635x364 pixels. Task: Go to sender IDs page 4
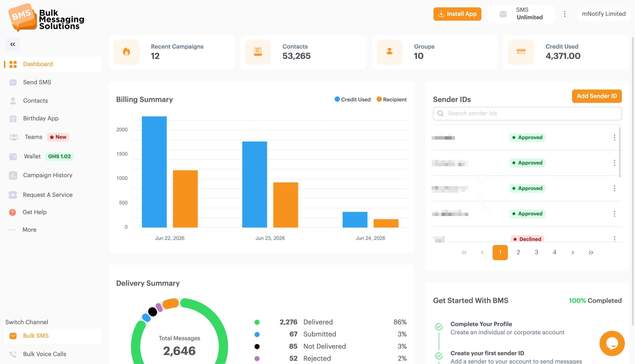[x=555, y=252]
